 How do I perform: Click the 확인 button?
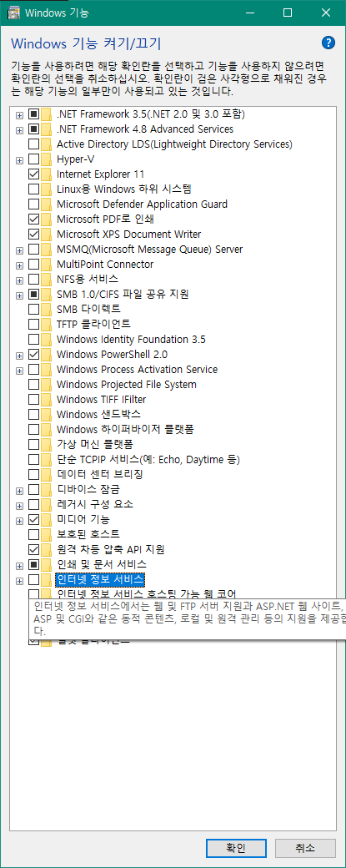tap(235, 847)
